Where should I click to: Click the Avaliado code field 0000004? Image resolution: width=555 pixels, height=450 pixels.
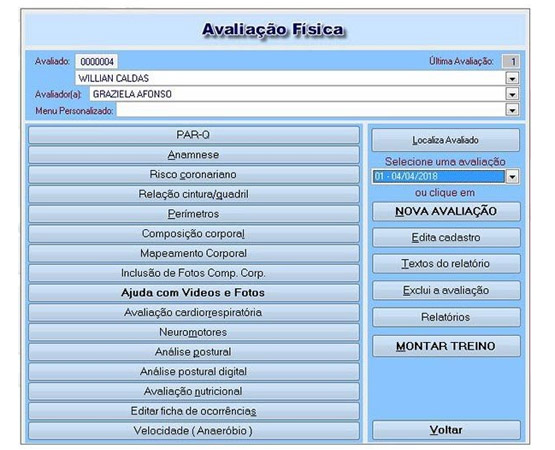[x=97, y=62]
